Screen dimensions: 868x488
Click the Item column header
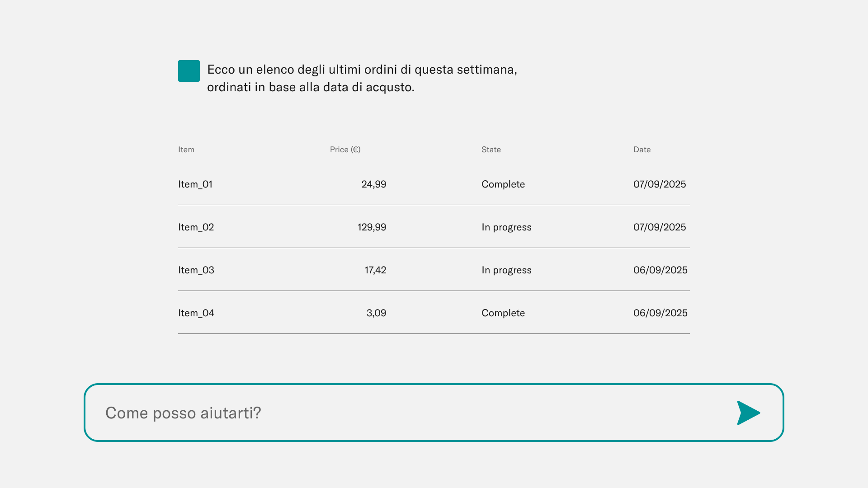pos(186,150)
